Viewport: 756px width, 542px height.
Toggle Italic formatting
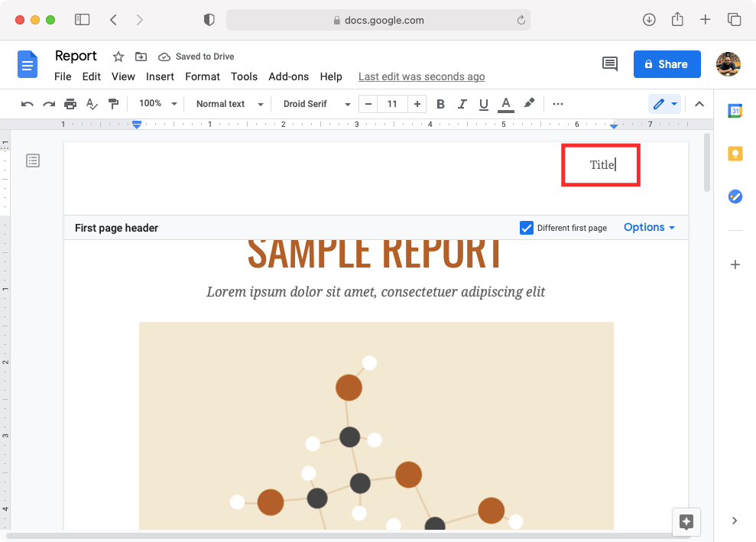tap(462, 104)
